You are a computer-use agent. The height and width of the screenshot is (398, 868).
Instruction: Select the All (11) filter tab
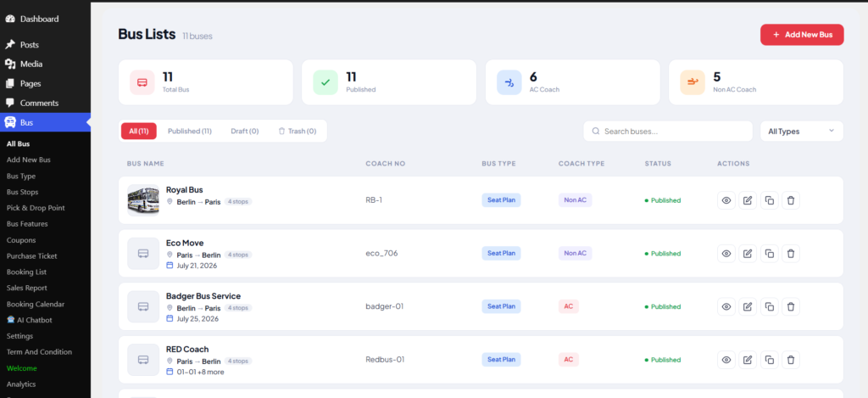tap(139, 132)
